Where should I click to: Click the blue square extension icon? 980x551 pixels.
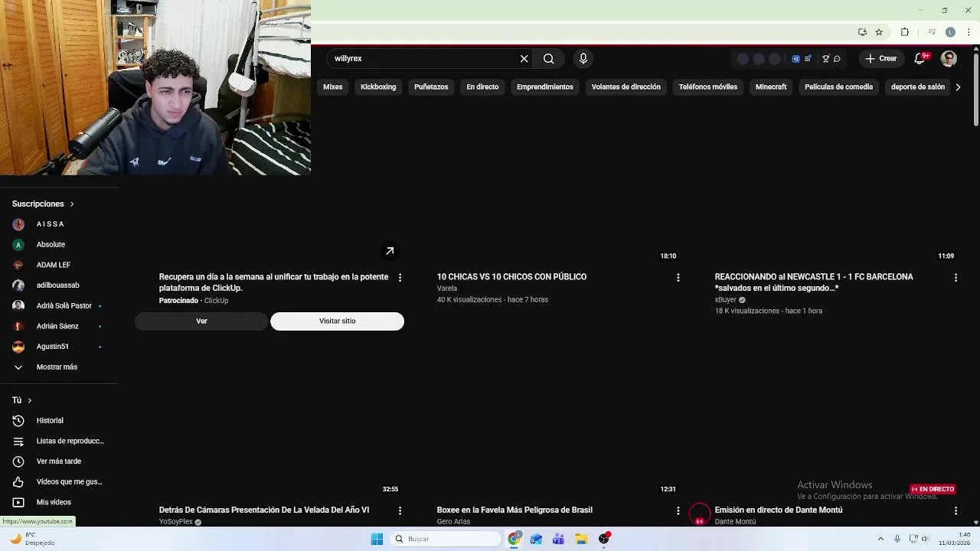[796, 58]
